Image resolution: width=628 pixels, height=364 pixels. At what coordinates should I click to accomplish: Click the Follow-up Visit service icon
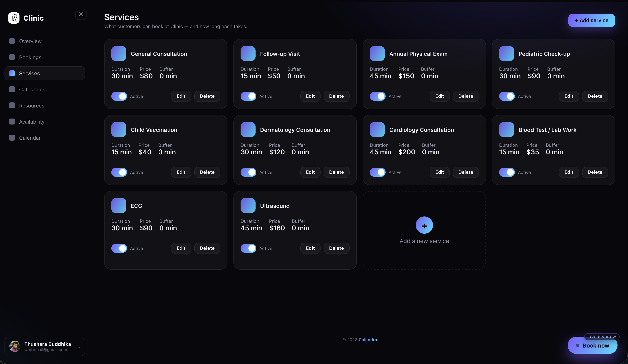click(x=248, y=54)
